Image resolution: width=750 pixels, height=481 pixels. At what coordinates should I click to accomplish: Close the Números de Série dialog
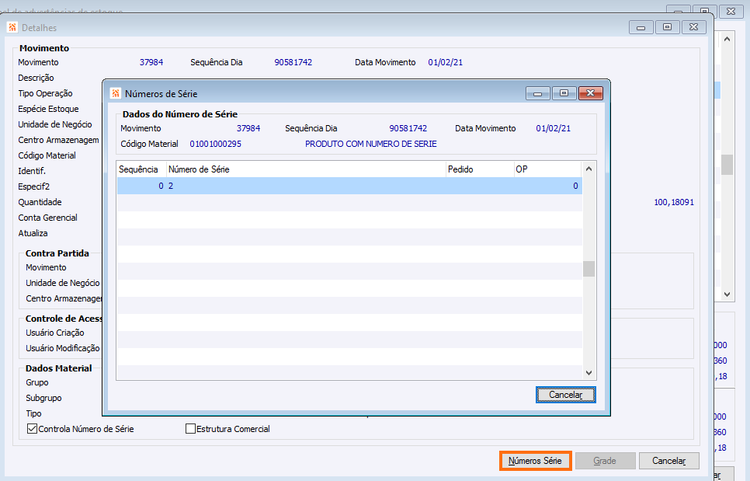[590, 93]
